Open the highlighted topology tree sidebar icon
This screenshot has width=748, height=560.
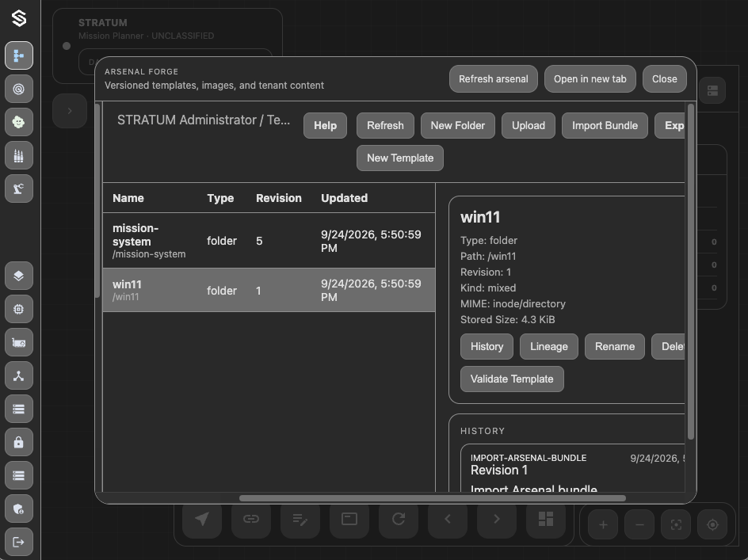pos(18,55)
